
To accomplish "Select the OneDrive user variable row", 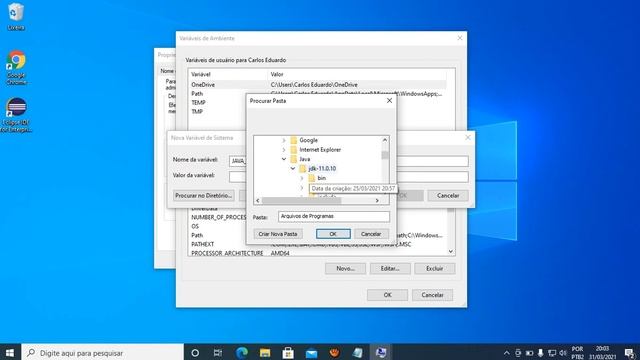I will tap(318, 85).
